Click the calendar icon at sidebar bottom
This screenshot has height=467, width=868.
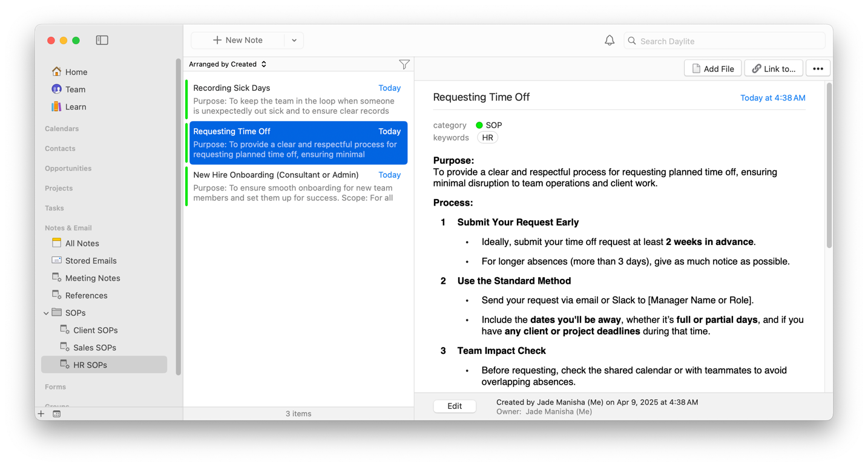(57, 414)
